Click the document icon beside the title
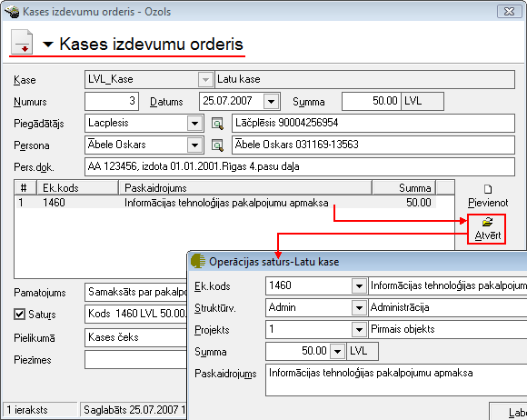Viewport: 527px width, 420px height. [x=22, y=42]
